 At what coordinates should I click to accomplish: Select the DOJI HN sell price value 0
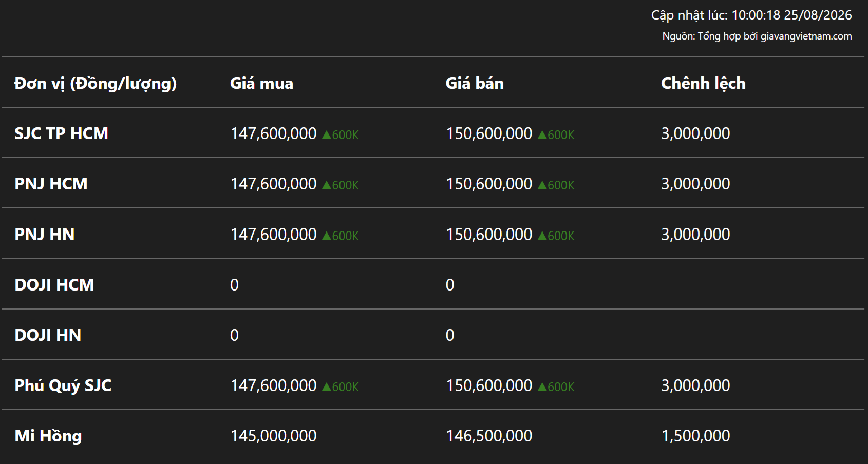click(450, 335)
